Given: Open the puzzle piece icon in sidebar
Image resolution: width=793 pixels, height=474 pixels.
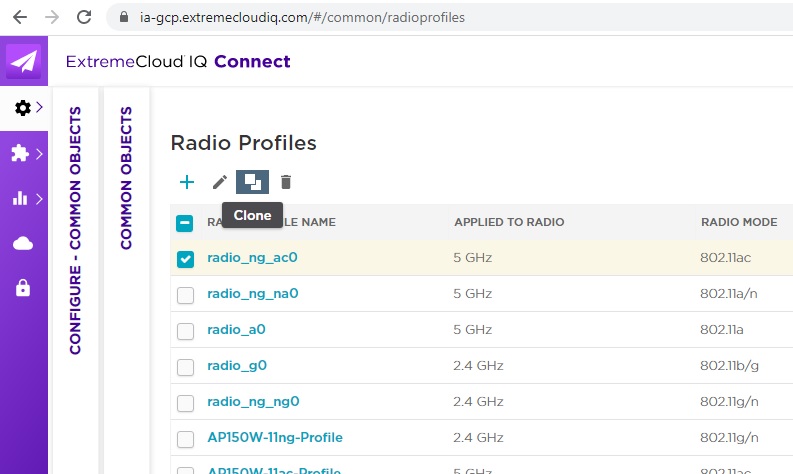Looking at the screenshot, I should pos(20,153).
